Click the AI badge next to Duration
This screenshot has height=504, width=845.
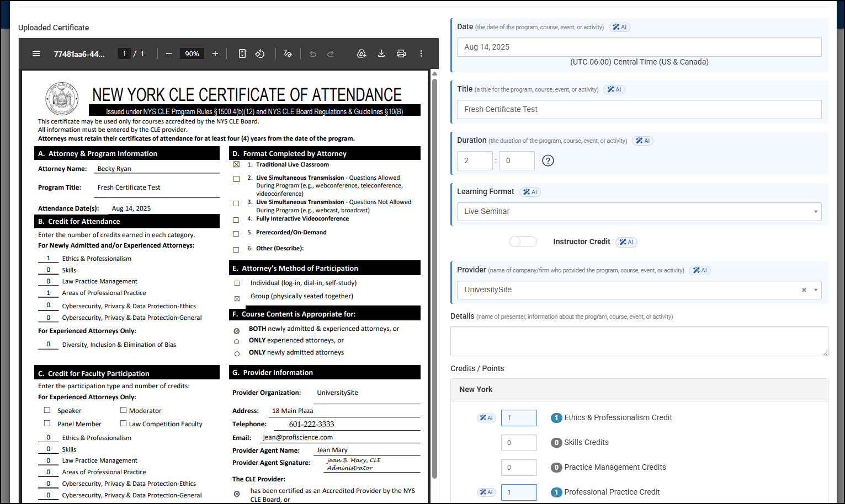coord(642,141)
